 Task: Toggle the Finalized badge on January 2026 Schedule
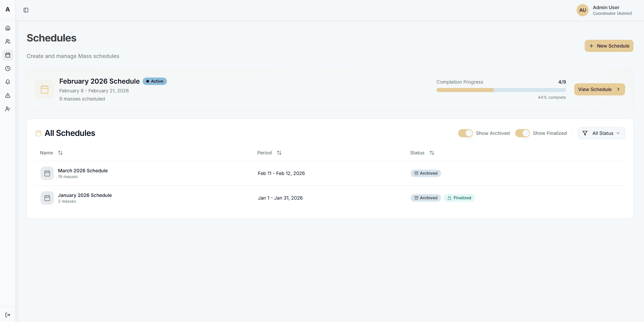coord(459,198)
